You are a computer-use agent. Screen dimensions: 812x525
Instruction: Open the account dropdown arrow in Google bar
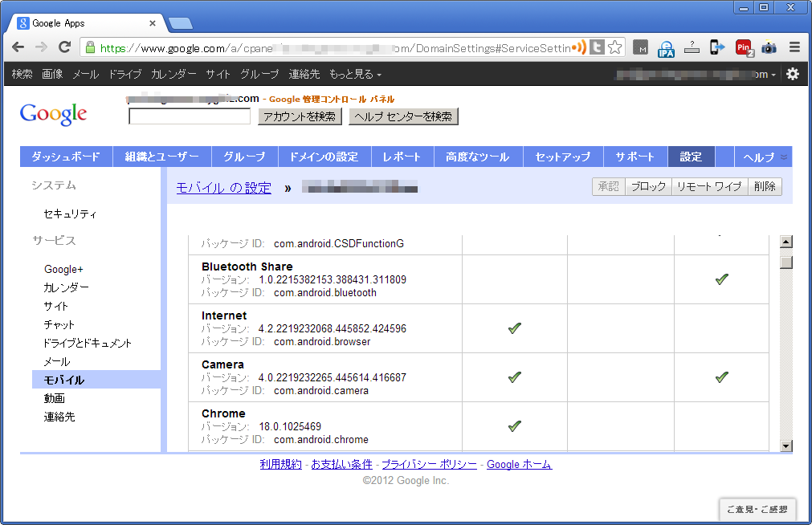(773, 75)
